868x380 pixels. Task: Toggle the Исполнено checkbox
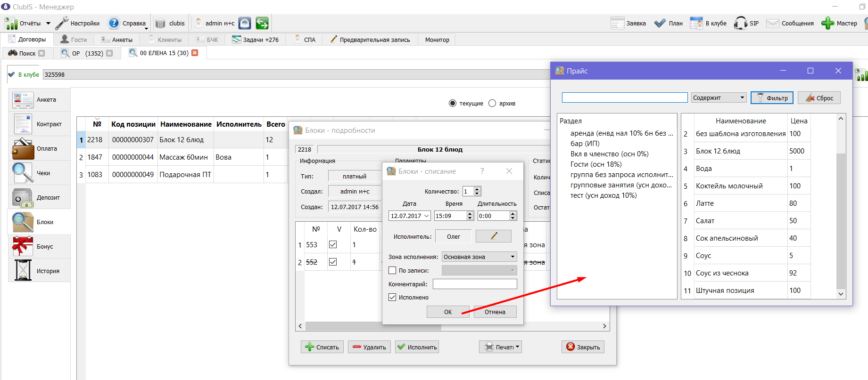point(392,297)
